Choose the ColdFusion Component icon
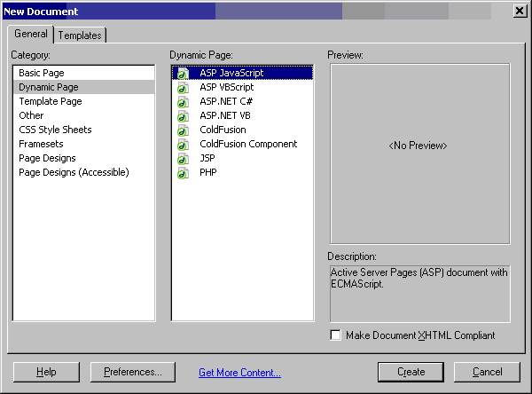Image resolution: width=532 pixels, height=394 pixels. click(183, 145)
